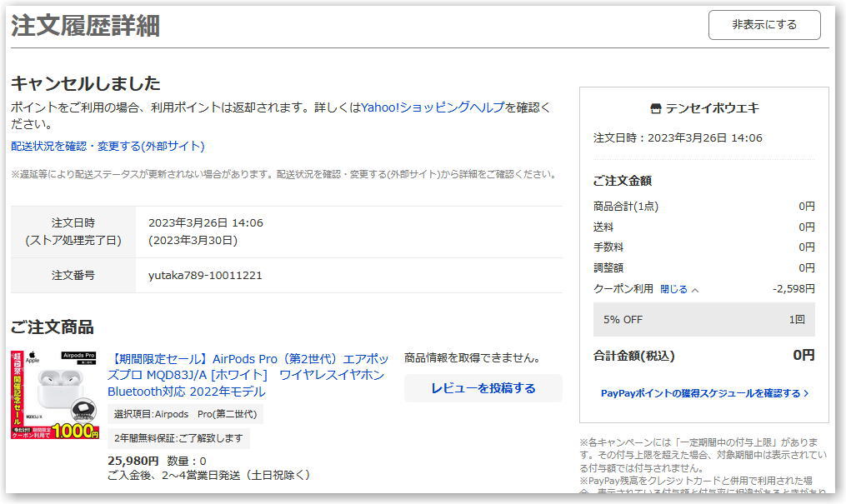Click the 手数料 row label
The height and width of the screenshot is (504, 846).
(608, 247)
